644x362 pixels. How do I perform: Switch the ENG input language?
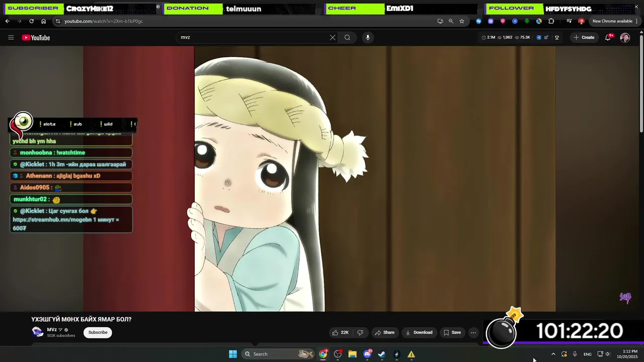click(587, 354)
